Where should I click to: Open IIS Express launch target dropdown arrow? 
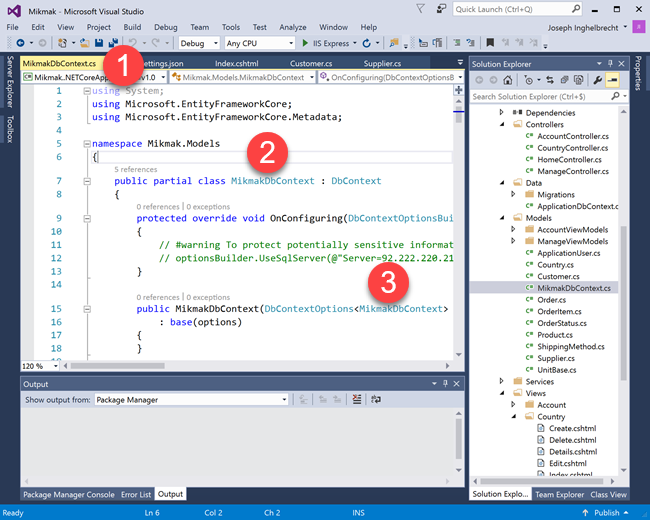click(355, 43)
